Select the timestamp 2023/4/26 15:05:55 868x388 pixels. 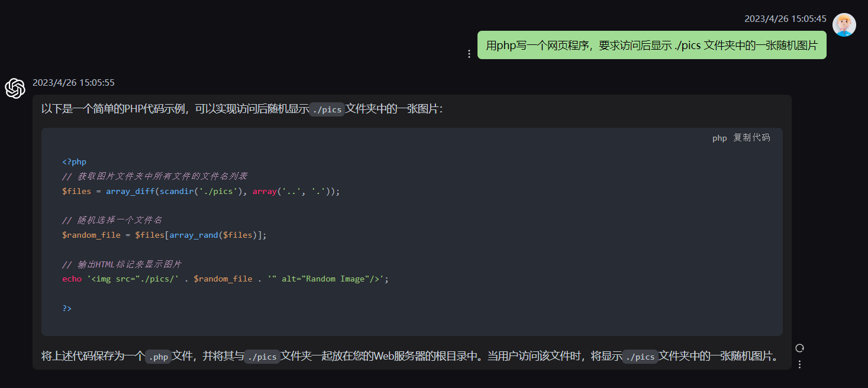point(73,82)
